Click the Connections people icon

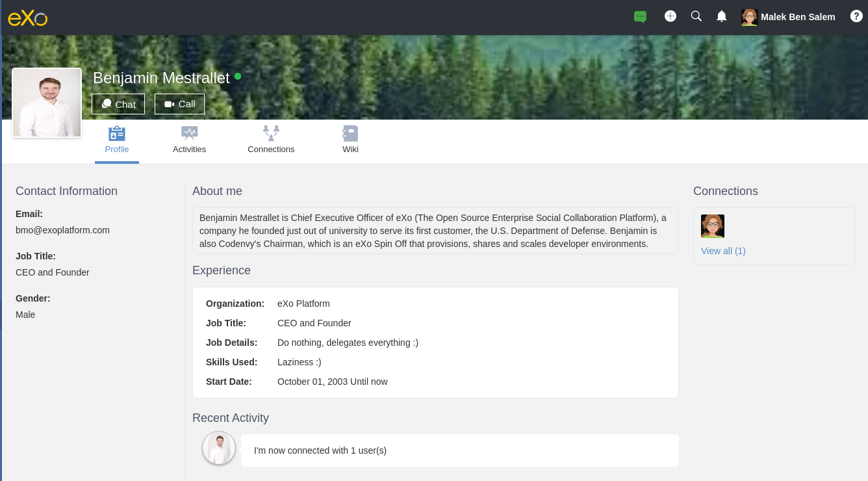(x=271, y=133)
